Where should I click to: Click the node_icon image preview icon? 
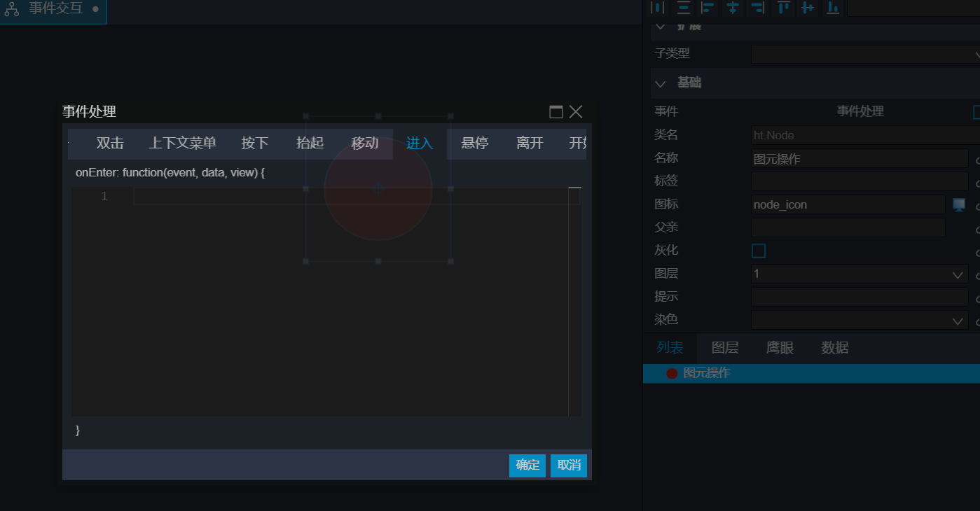point(959,205)
